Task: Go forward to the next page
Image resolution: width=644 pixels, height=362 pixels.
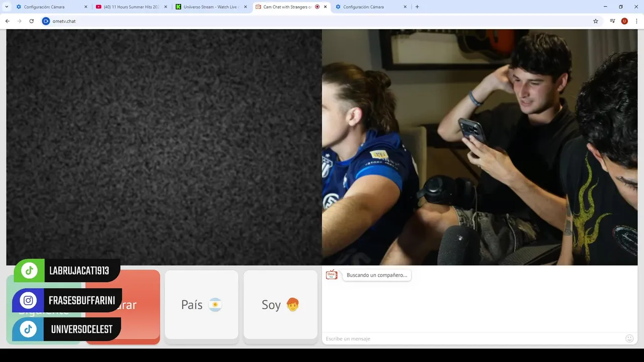Action: 19,21
